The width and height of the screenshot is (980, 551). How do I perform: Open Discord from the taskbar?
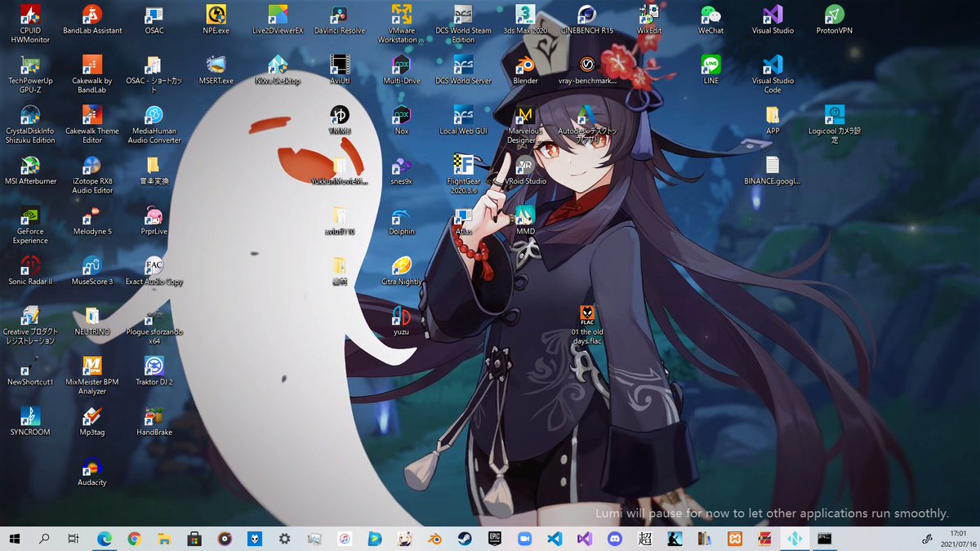pyautogui.click(x=614, y=539)
